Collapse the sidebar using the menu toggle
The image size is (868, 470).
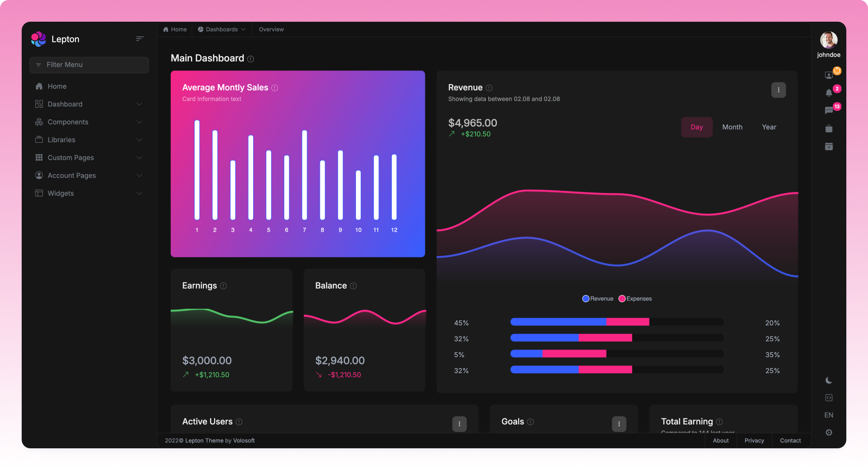tap(140, 39)
